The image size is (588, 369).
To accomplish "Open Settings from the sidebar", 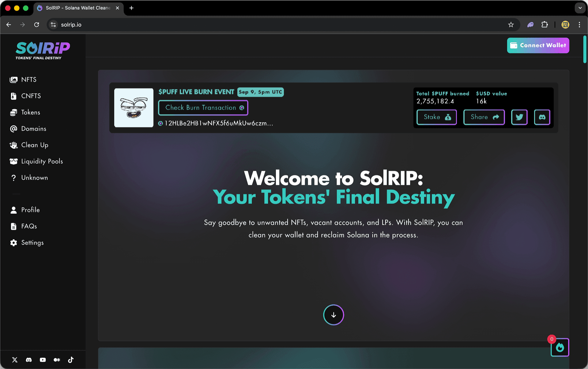I will [32, 243].
